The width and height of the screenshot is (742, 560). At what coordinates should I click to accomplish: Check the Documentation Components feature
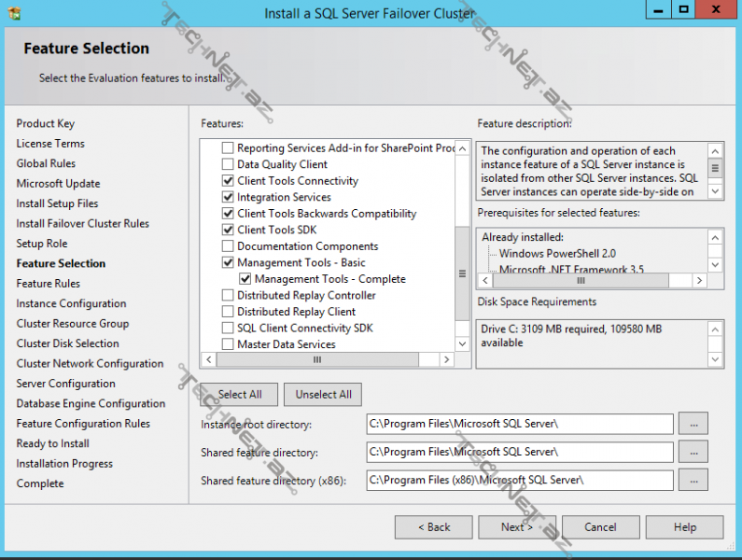228,246
